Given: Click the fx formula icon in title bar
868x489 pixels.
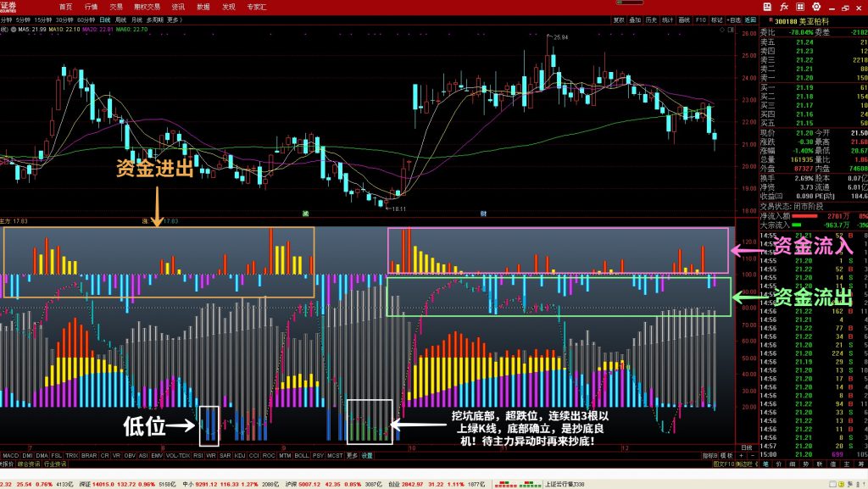Looking at the screenshot, I should point(784,7).
